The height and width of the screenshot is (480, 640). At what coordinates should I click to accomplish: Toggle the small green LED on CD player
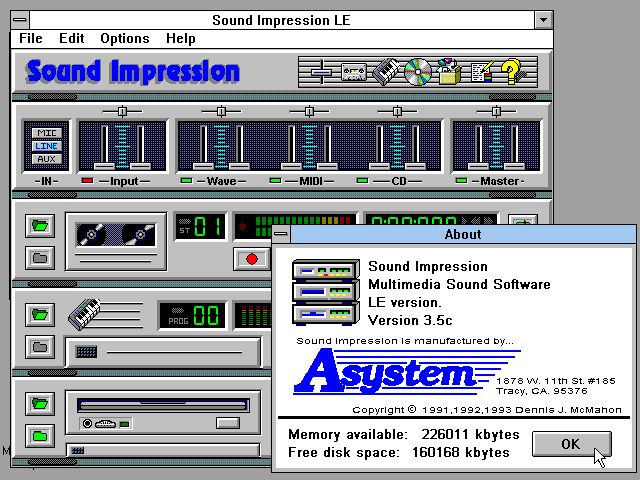point(125,424)
